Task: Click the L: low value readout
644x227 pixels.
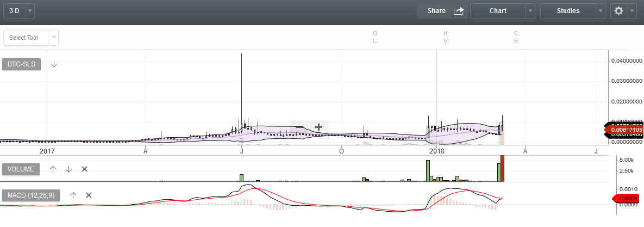Action: click(375, 41)
